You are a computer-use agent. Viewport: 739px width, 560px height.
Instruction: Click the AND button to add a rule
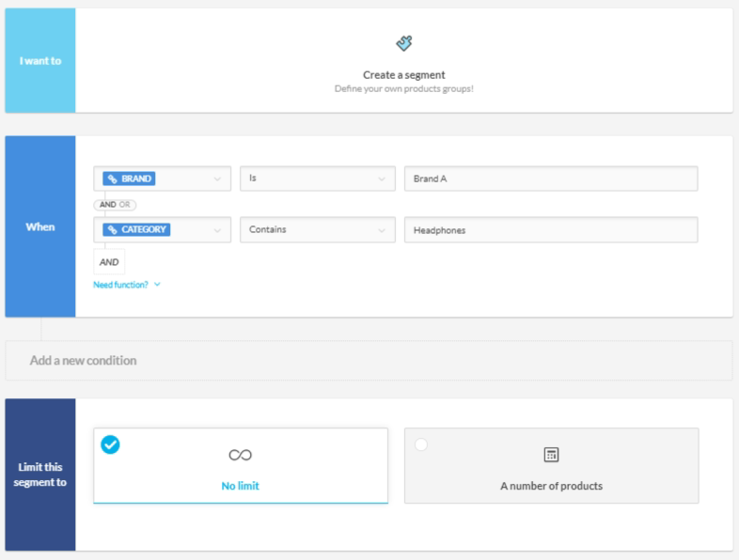click(x=109, y=262)
